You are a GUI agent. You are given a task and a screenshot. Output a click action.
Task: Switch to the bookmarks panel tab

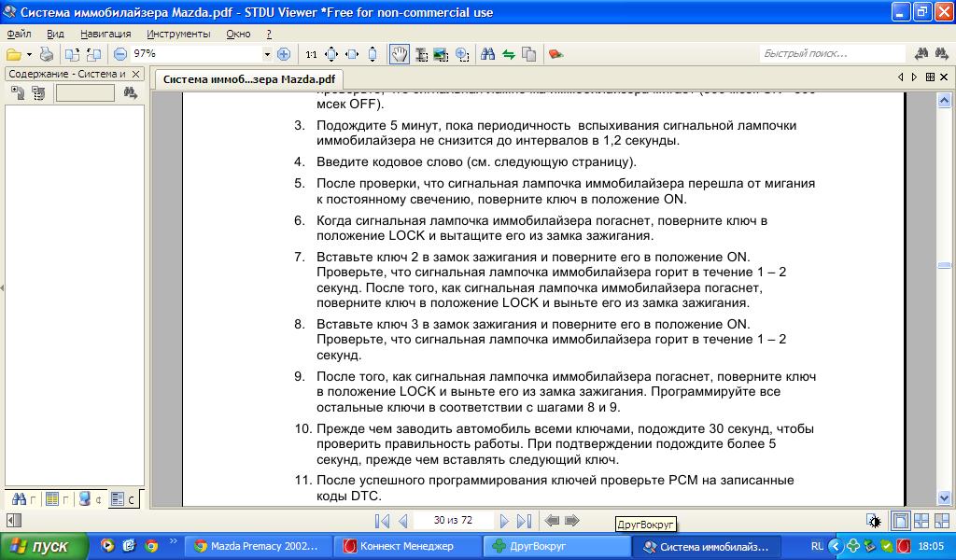pos(89,499)
